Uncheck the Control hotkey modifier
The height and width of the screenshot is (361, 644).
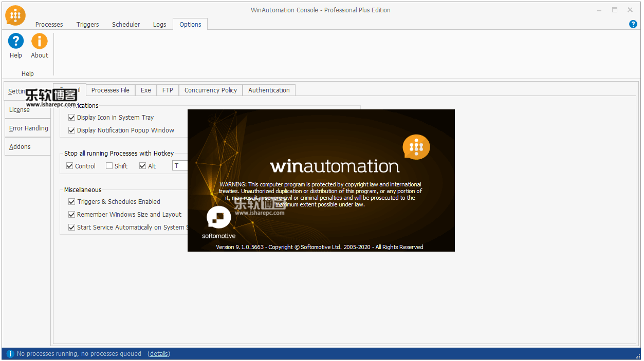click(70, 166)
